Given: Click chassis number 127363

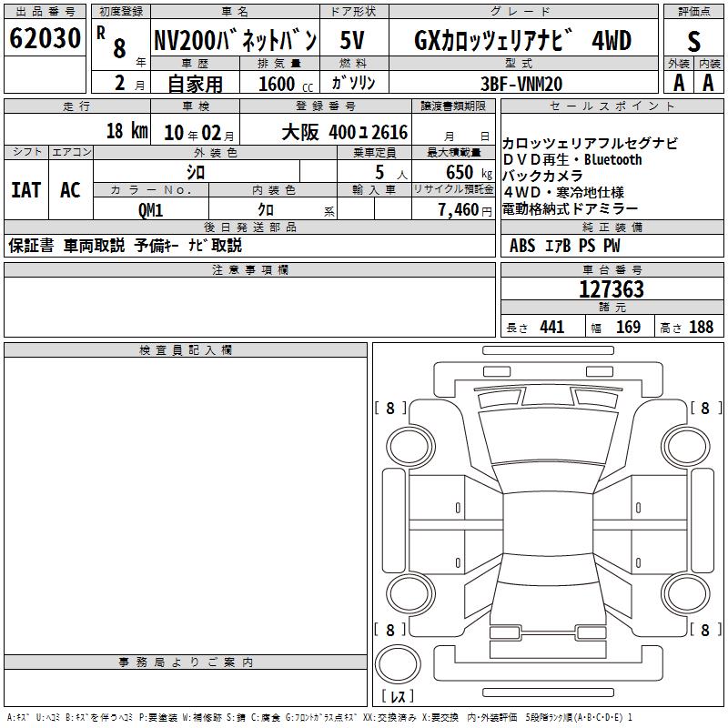Looking at the screenshot, I should click(612, 289).
